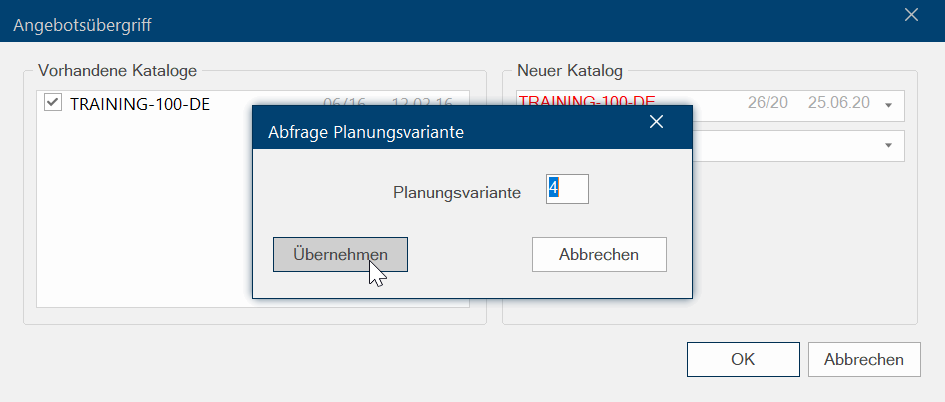Click the Planungsvariante field label
This screenshot has height=402, width=945.
coord(457,193)
